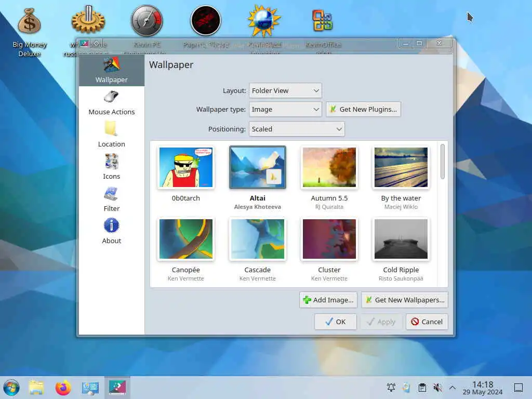Open the Wallpaper type dropdown
Viewport: 532px width, 399px height.
tap(285, 109)
